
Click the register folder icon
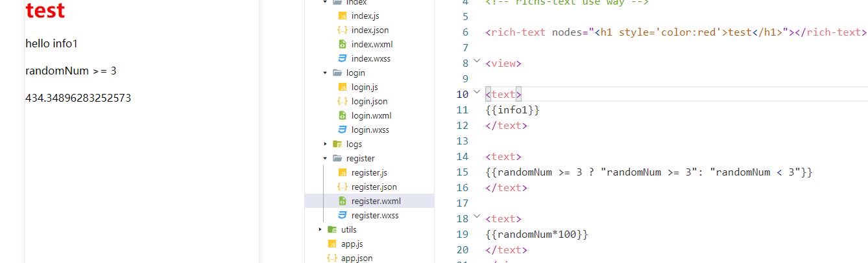337,158
